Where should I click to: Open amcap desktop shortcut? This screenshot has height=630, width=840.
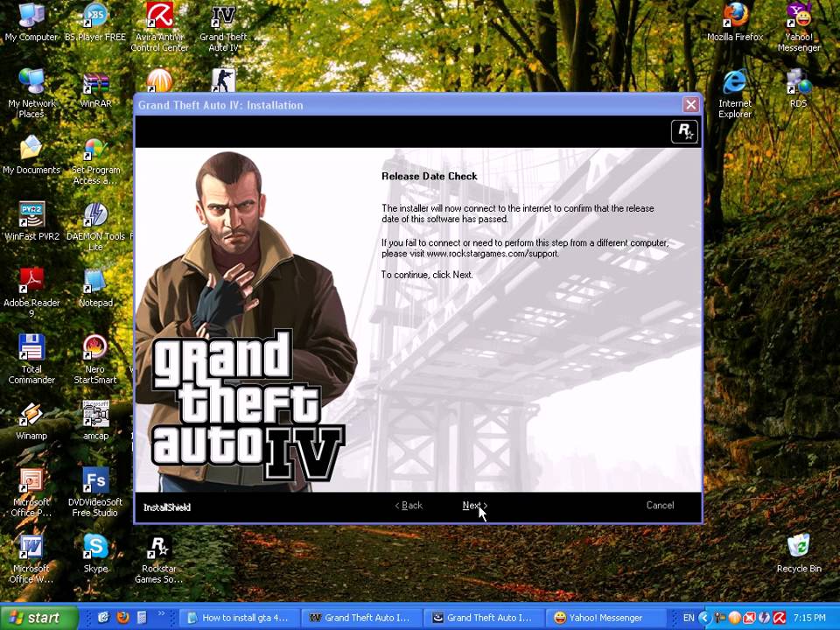point(95,421)
